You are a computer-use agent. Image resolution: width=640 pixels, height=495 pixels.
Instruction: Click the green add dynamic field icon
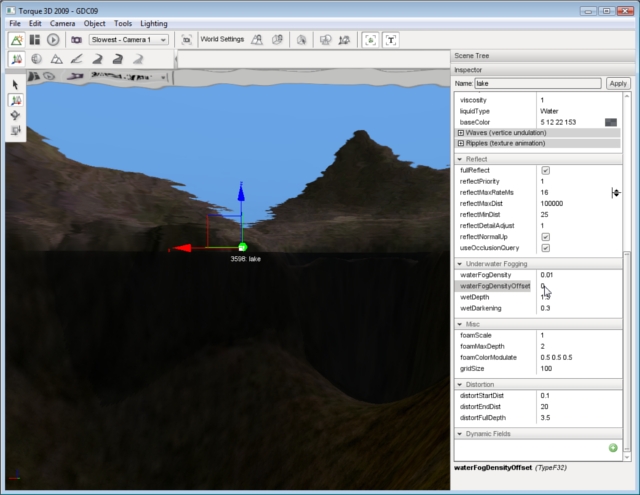613,447
